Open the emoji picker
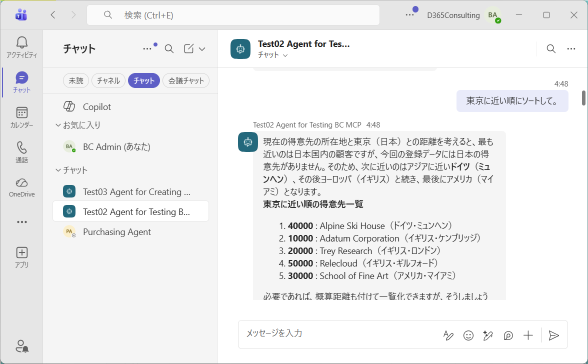The height and width of the screenshot is (364, 588). (468, 335)
